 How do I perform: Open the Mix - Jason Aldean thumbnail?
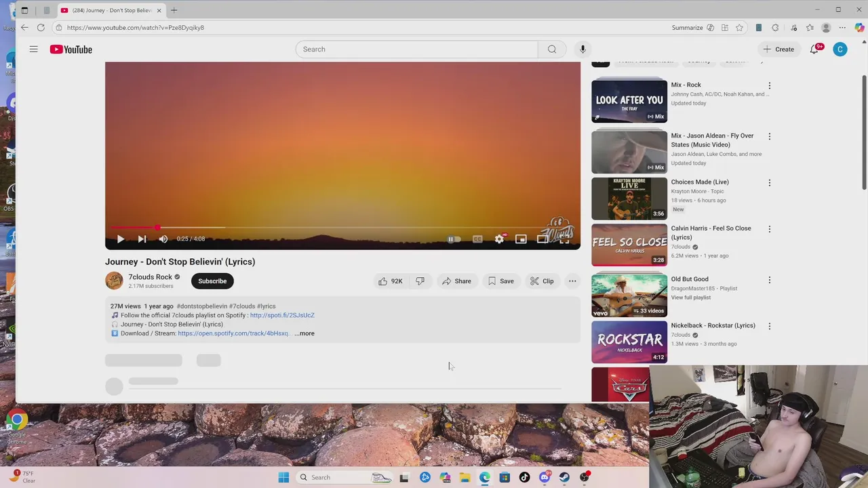click(x=629, y=152)
